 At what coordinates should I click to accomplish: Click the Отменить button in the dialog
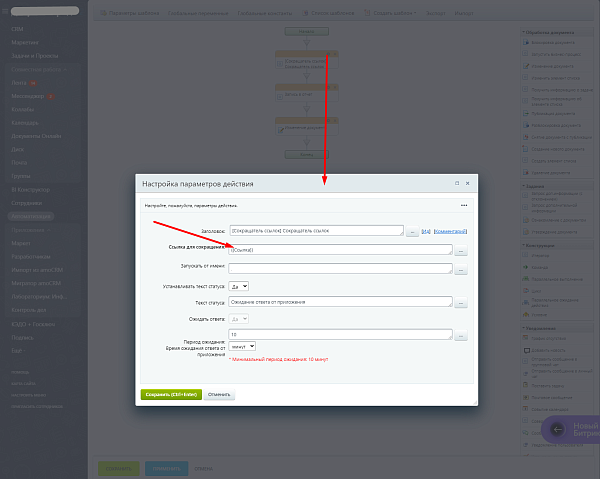(x=219, y=394)
